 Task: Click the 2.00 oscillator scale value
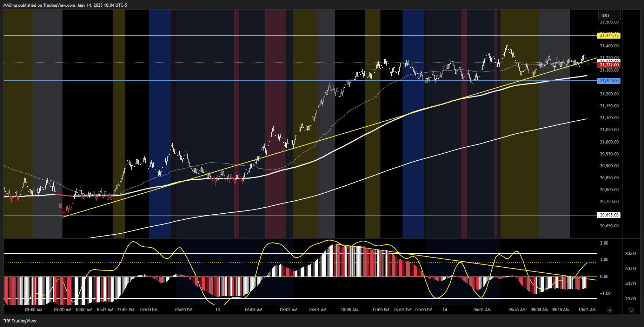(604, 243)
